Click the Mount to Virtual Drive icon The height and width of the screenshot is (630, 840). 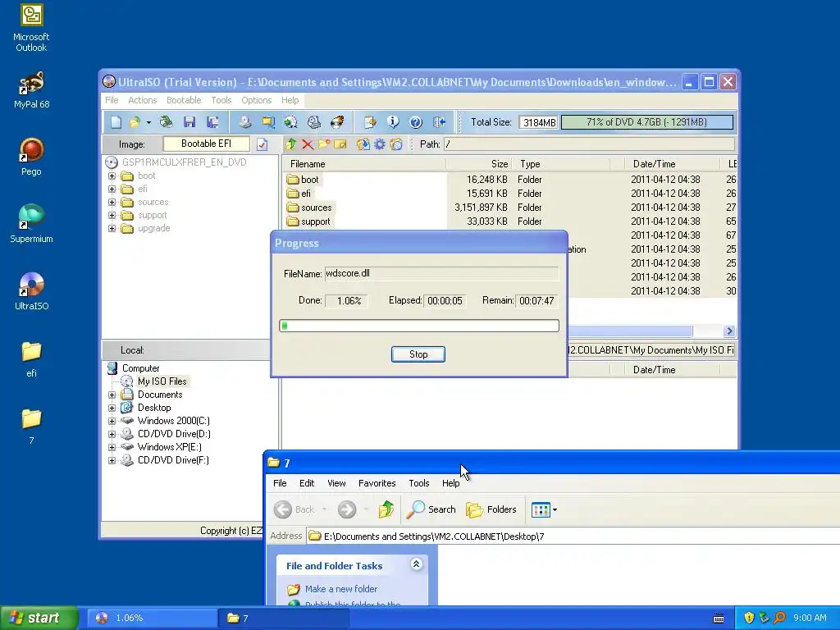(291, 122)
